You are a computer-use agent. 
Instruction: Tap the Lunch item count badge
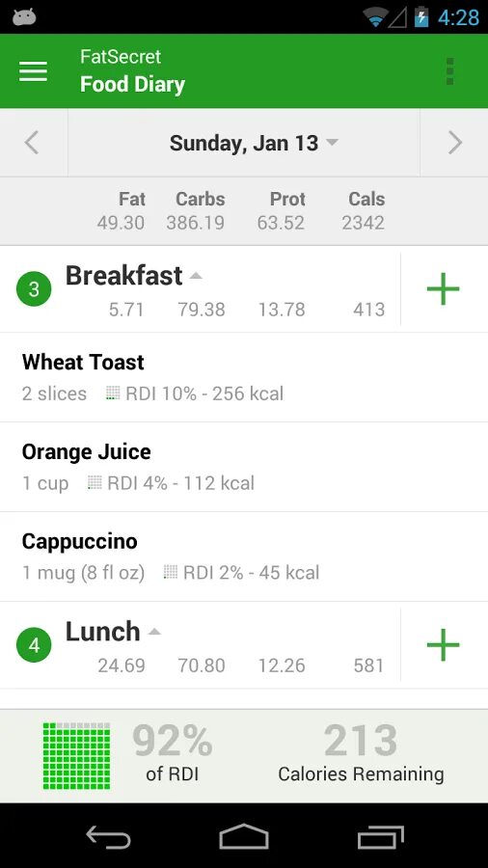tap(34, 645)
